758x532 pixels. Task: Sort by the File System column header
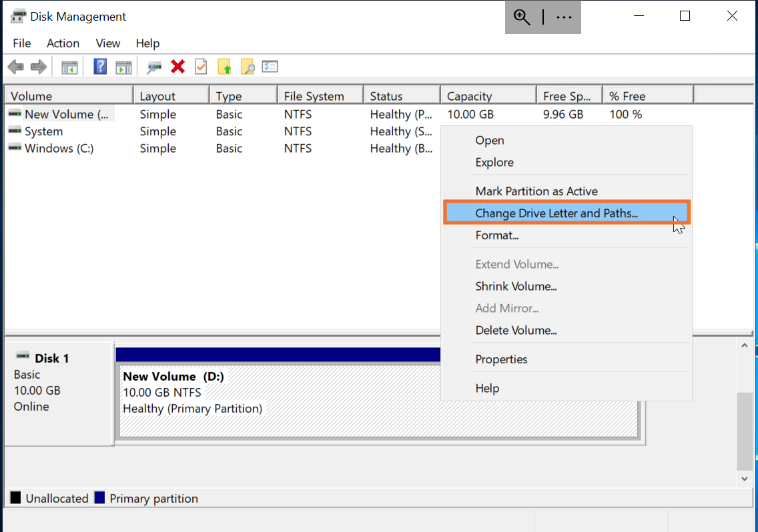click(320, 96)
